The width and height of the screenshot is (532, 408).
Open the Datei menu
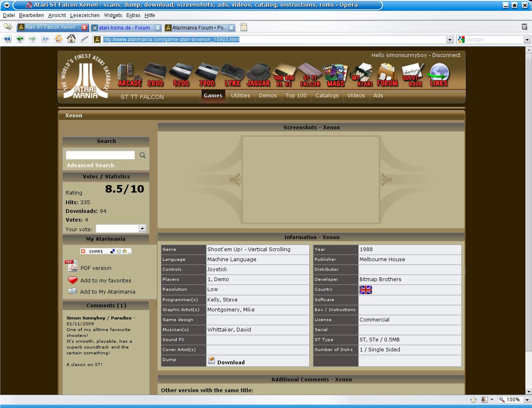click(9, 15)
